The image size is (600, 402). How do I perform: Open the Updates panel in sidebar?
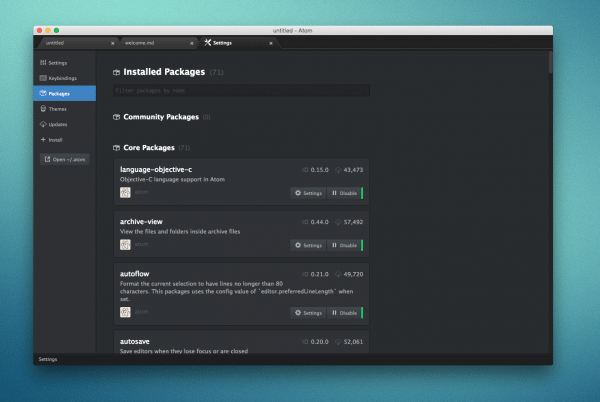pyautogui.click(x=58, y=124)
